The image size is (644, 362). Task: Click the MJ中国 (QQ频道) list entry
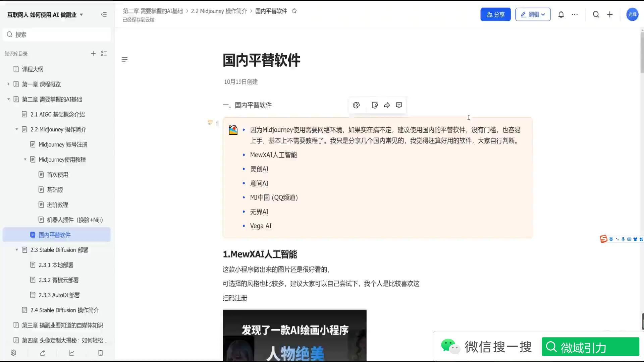click(x=274, y=198)
